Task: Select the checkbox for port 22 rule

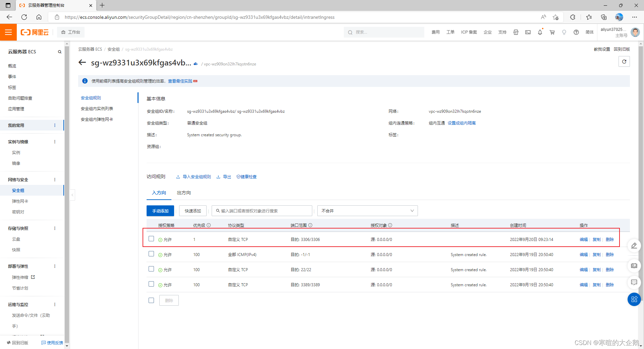Action: tap(151, 269)
